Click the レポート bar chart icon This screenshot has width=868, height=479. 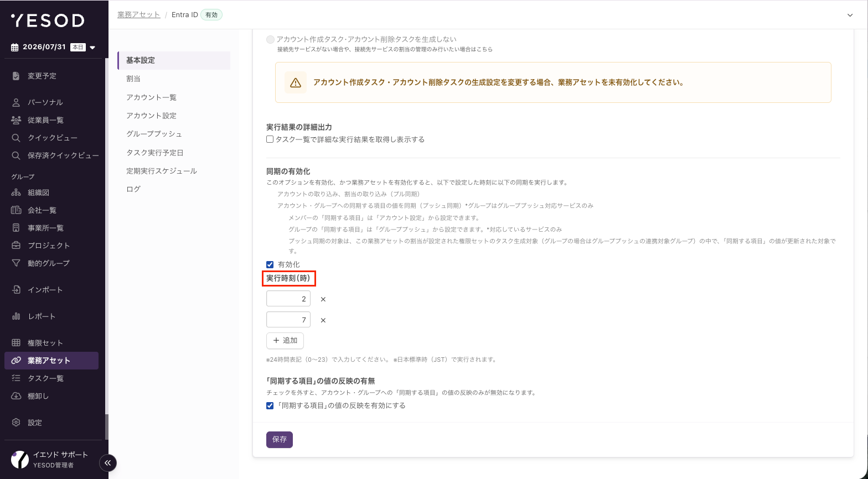[x=16, y=316]
